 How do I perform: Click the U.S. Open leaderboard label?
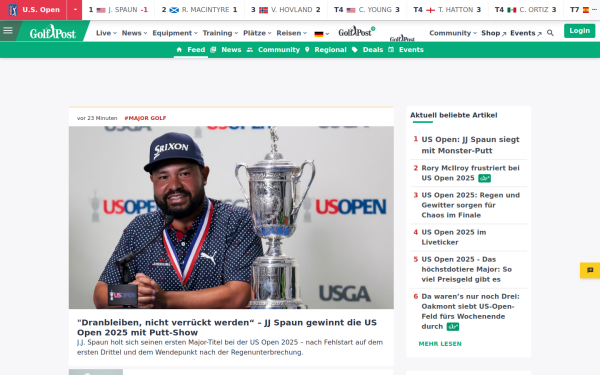coord(41,10)
